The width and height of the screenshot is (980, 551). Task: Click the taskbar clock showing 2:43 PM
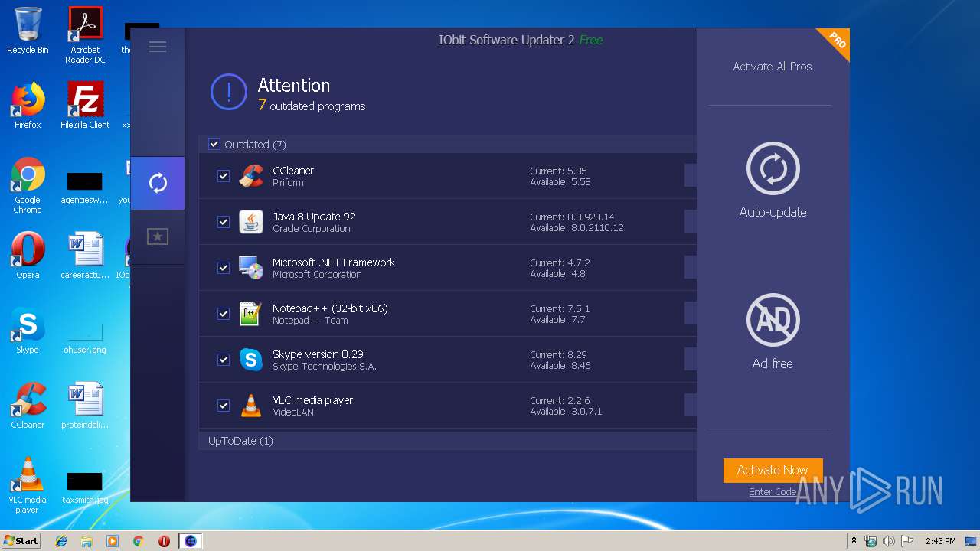pos(940,541)
